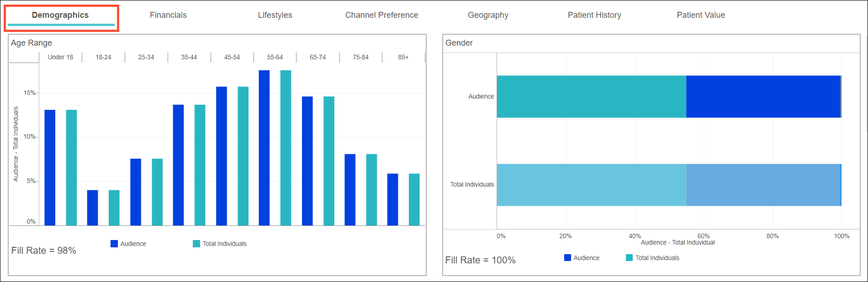Click teal segment of Audience gender bar
This screenshot has height=282, width=868.
click(591, 97)
